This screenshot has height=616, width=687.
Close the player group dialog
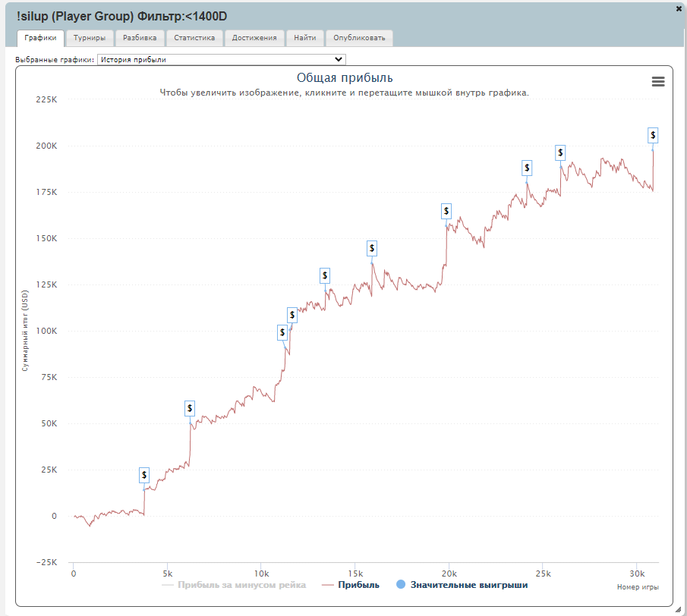tap(679, 8)
